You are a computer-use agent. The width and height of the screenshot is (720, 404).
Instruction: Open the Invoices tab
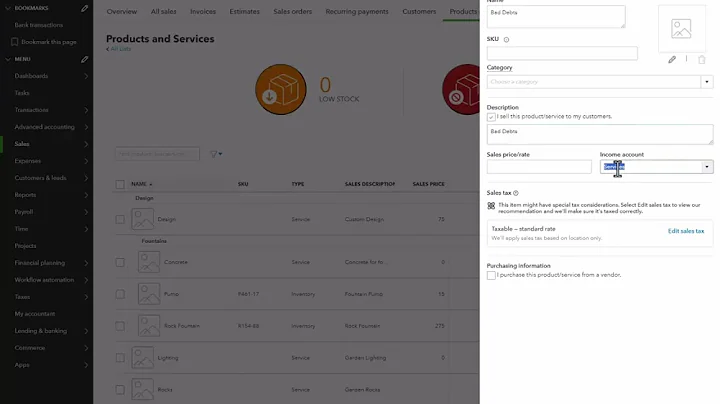[x=203, y=11]
